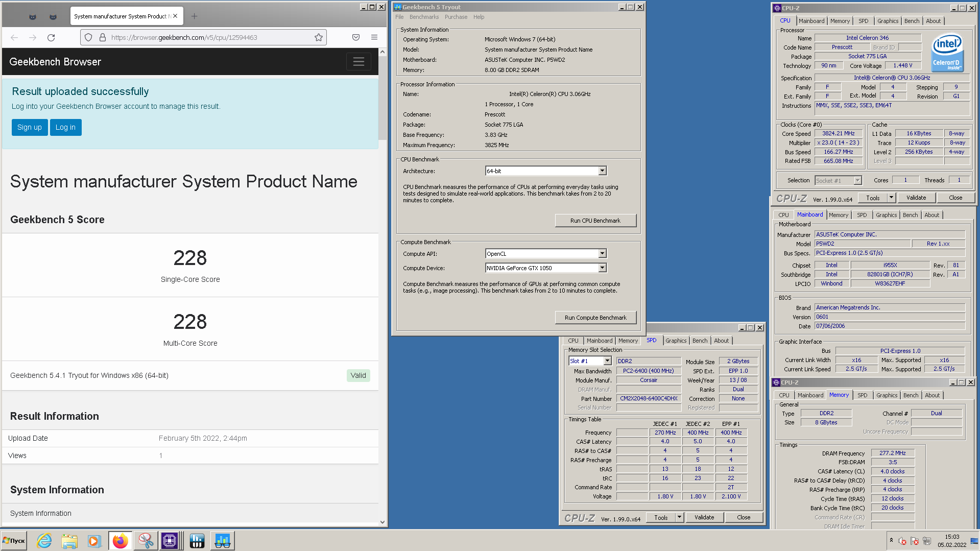Open a new Firefox tab
This screenshot has height=551, width=980.
[x=194, y=16]
